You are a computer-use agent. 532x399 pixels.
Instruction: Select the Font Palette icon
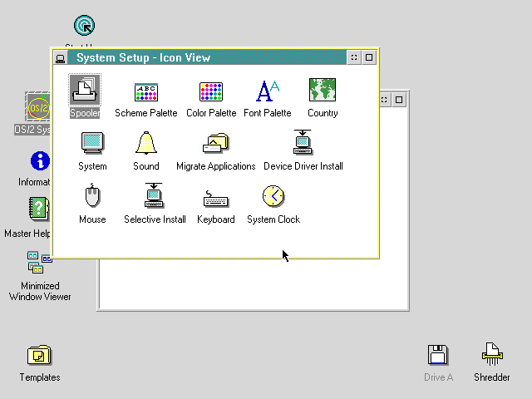[268, 91]
